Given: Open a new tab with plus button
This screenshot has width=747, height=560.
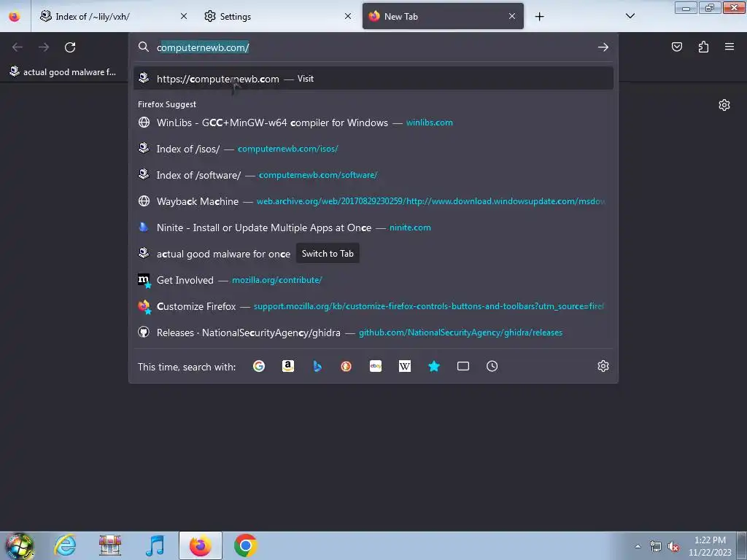Looking at the screenshot, I should click(539, 17).
